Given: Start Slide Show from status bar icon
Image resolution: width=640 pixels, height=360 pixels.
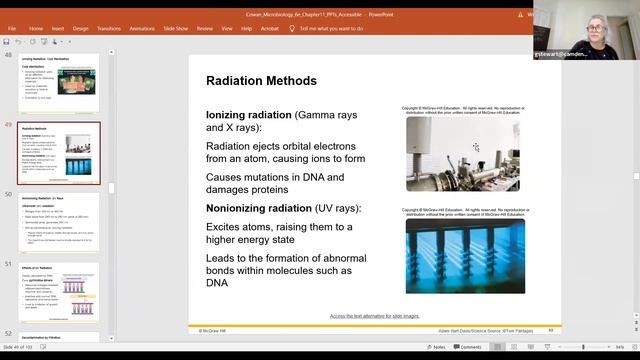Looking at the screenshot, I should click(547, 347).
